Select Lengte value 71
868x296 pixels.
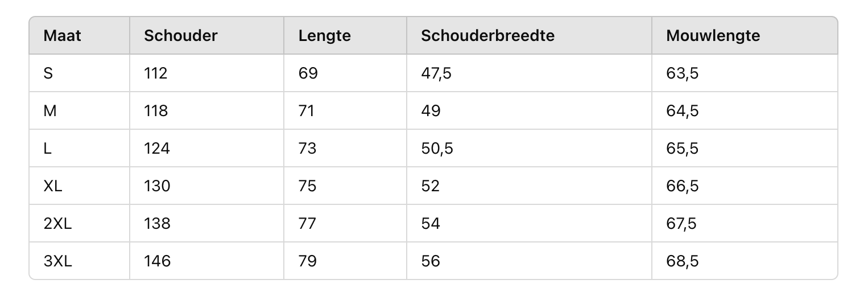[x=306, y=111]
